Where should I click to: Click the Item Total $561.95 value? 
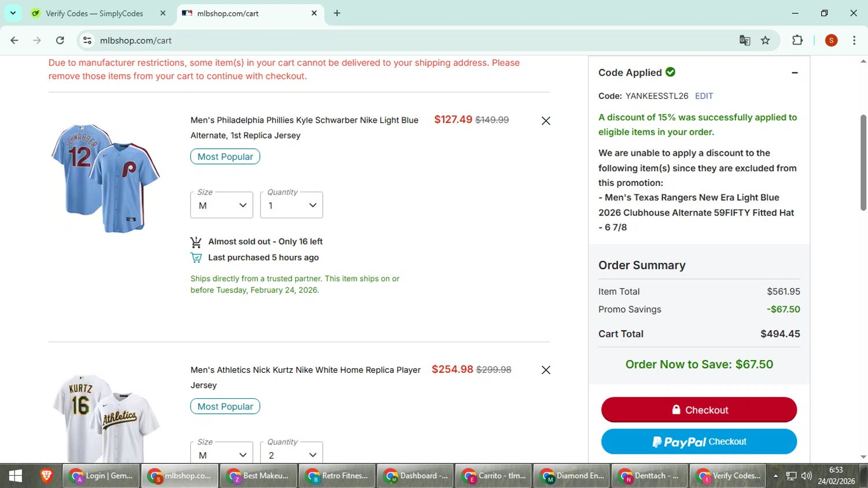click(x=784, y=292)
